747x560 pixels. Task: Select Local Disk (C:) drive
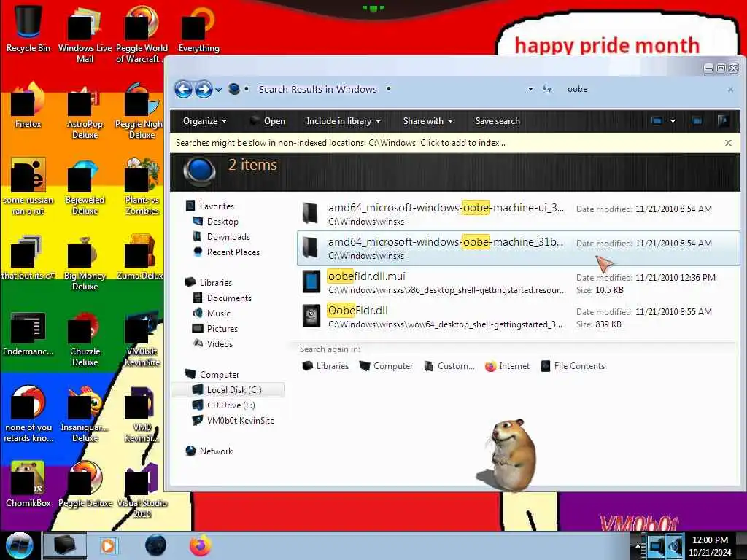pyautogui.click(x=228, y=389)
